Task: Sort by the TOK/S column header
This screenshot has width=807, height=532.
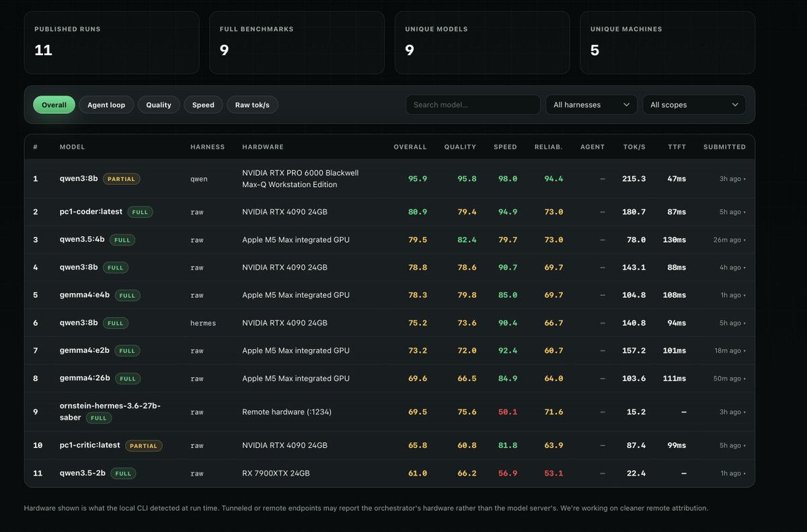Action: (x=634, y=147)
